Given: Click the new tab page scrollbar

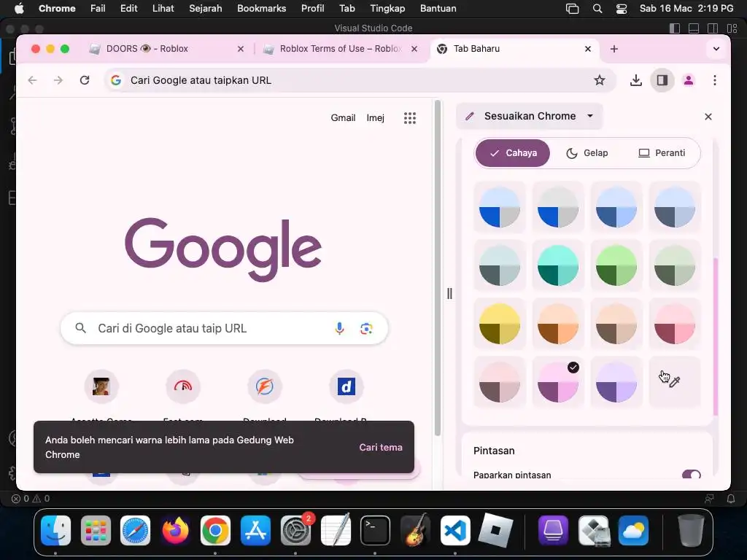Looking at the screenshot, I should point(438,268).
